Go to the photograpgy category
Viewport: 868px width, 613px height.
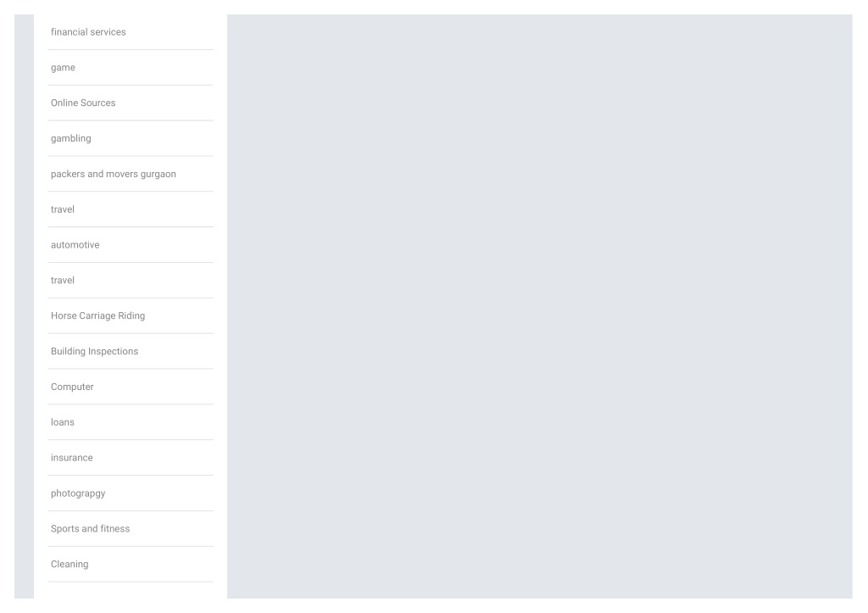pos(78,493)
